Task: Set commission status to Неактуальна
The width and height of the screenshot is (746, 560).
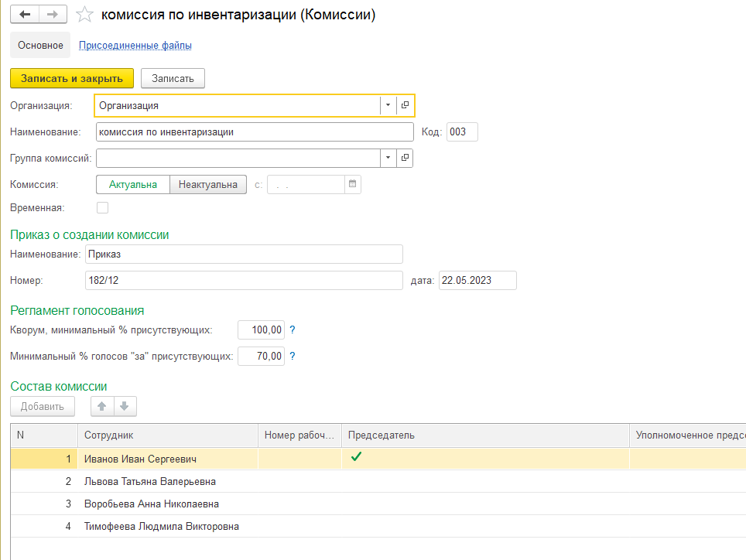Action: coord(208,184)
